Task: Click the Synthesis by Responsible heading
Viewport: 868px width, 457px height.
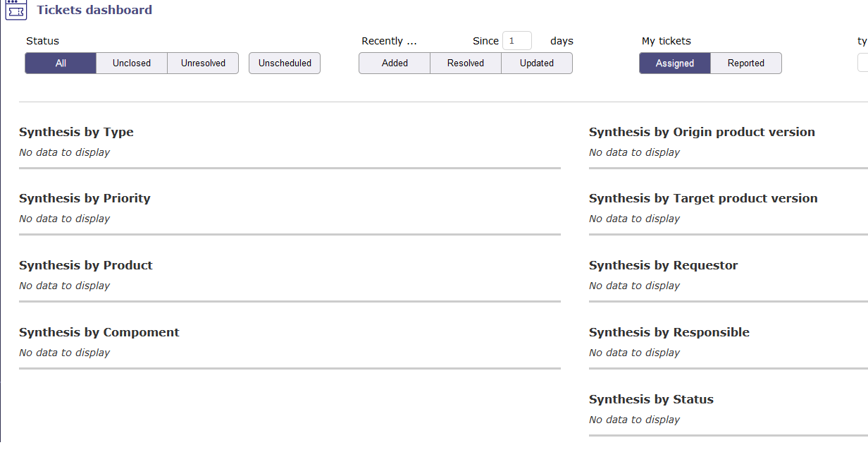Action: (669, 332)
